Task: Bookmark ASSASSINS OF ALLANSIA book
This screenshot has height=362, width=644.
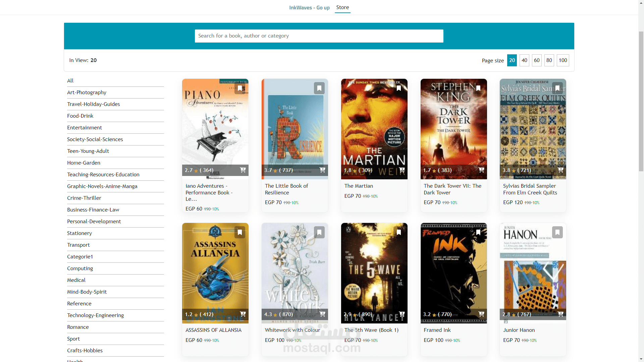Action: click(x=240, y=232)
